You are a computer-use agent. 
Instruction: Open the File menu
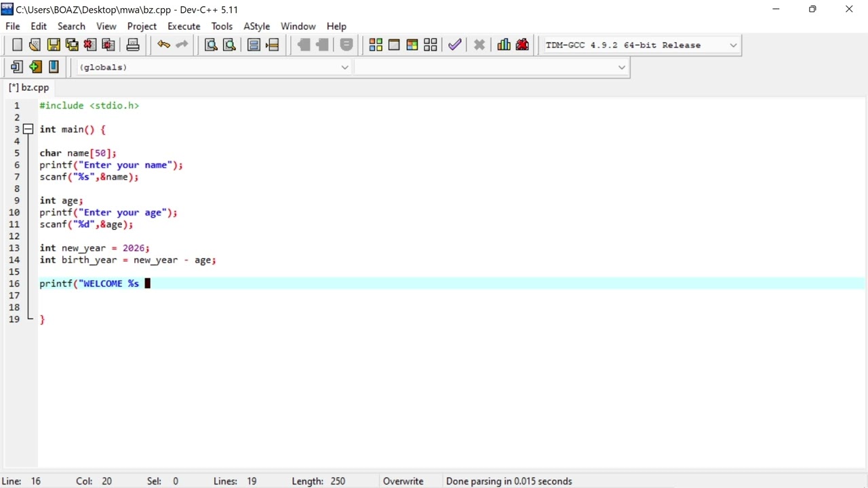13,26
